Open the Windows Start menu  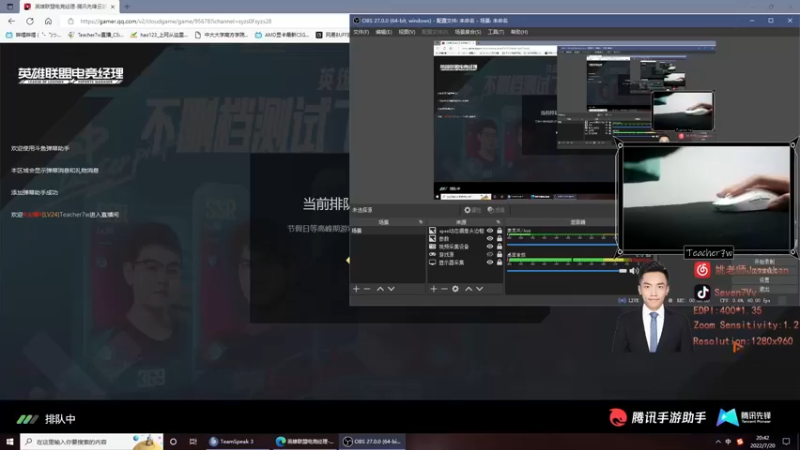(10, 442)
